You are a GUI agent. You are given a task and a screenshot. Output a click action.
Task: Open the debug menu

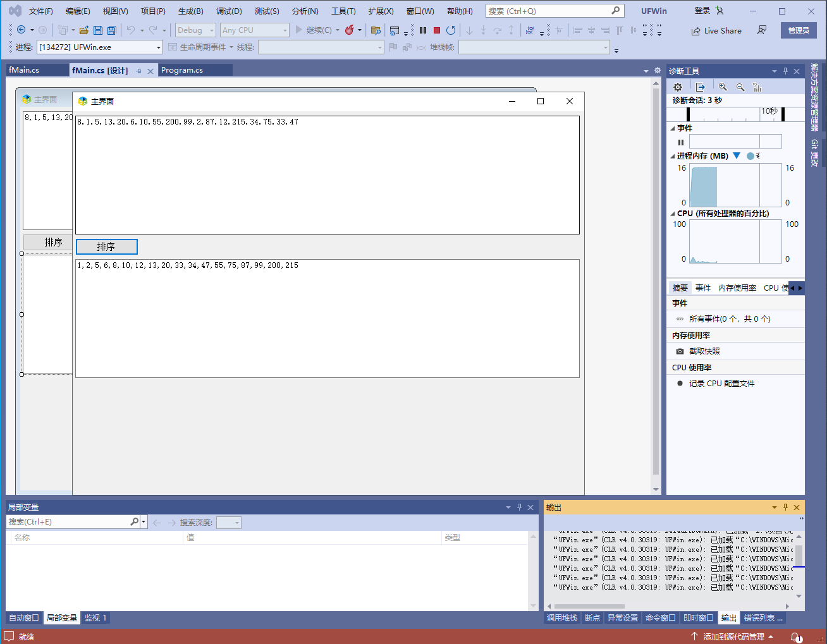pyautogui.click(x=229, y=11)
